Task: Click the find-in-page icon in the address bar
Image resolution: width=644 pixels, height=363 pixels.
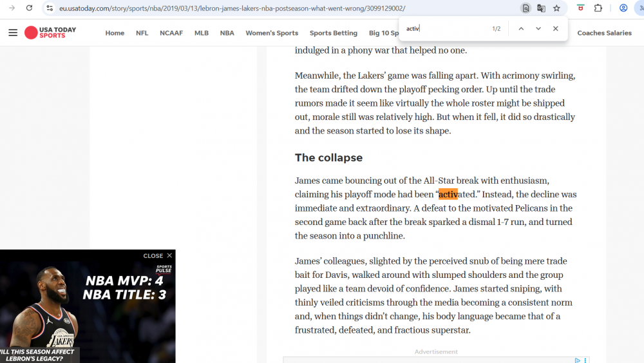Action: (x=526, y=8)
